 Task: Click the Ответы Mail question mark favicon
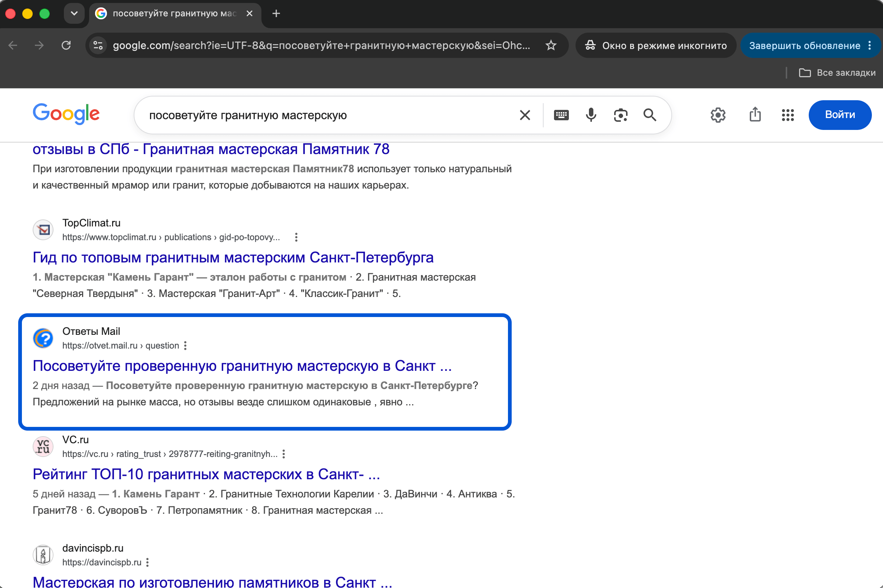pyautogui.click(x=43, y=338)
